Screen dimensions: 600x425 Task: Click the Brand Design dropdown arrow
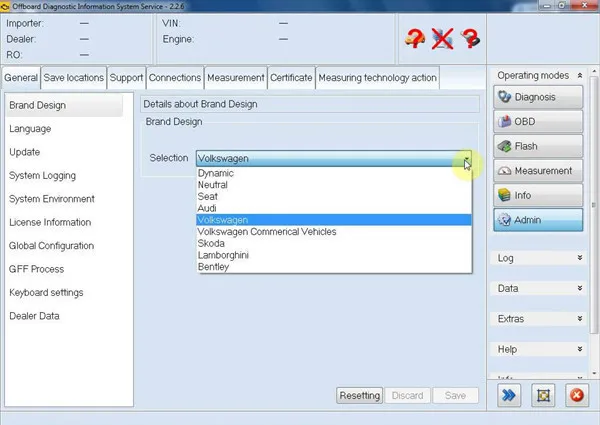click(467, 158)
